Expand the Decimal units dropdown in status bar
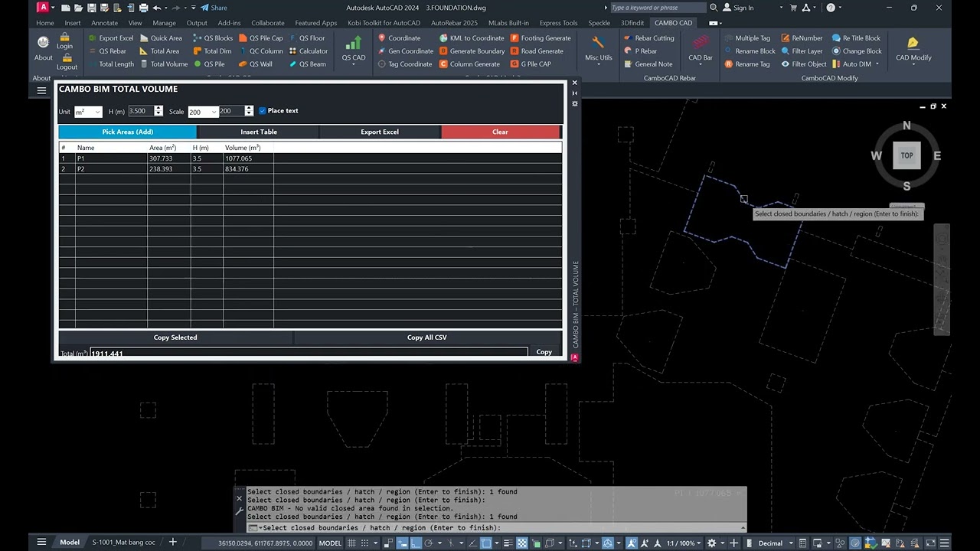This screenshot has height=551, width=980. [x=789, y=543]
